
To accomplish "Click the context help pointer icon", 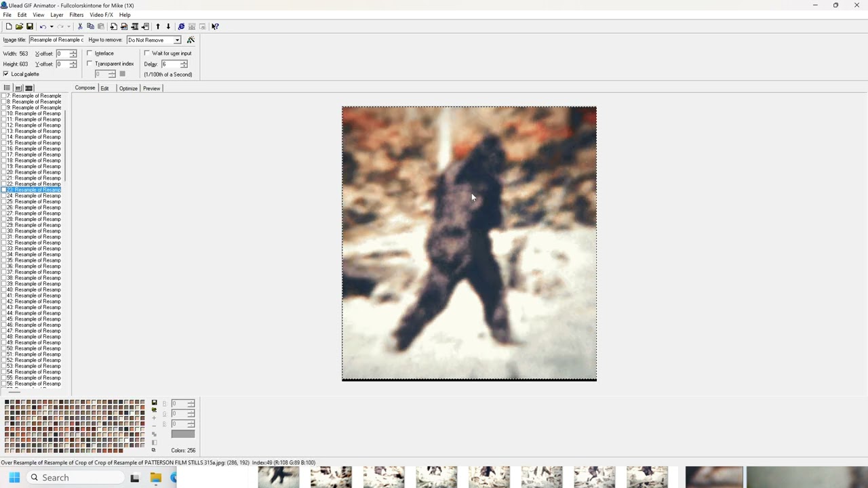I will [x=215, y=26].
